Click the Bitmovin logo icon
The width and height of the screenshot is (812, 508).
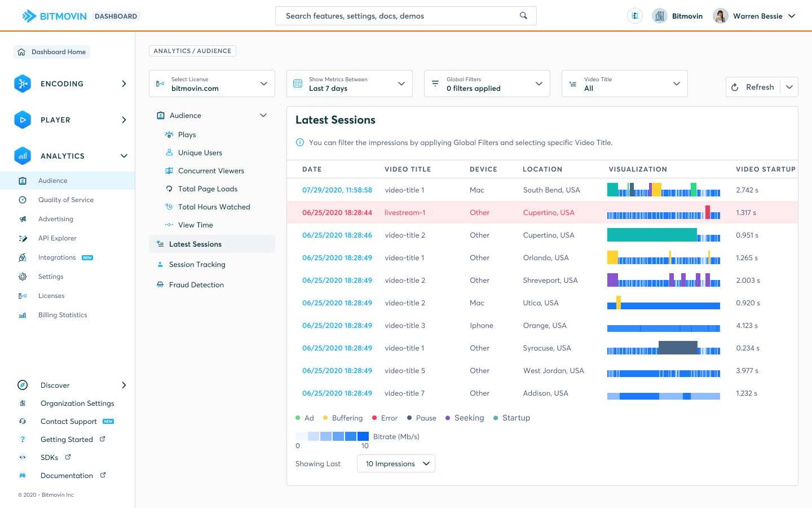29,16
